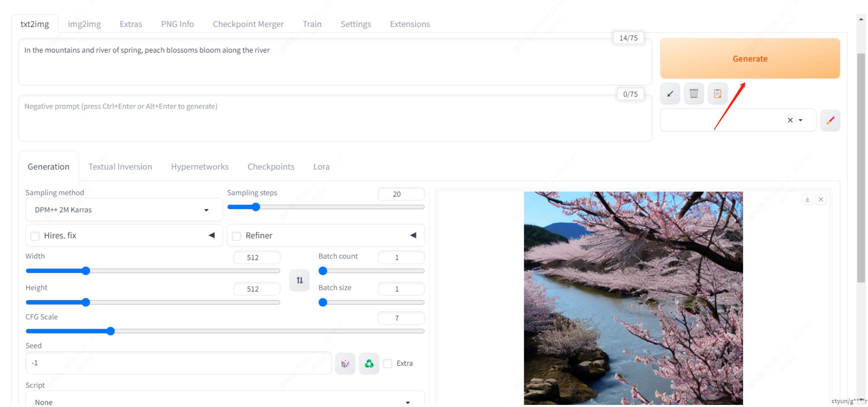
Task: Click the dice icon to randomize seed
Action: tap(345, 364)
